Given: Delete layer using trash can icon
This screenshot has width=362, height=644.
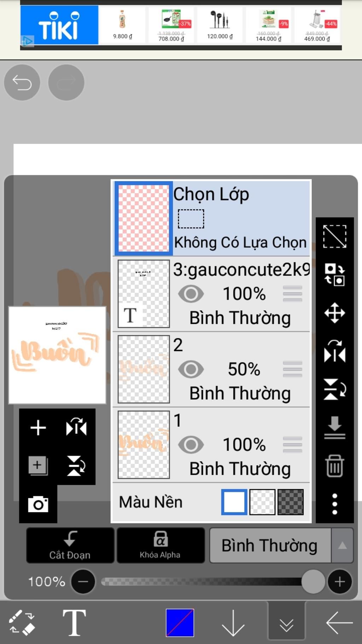Looking at the screenshot, I should 334,466.
